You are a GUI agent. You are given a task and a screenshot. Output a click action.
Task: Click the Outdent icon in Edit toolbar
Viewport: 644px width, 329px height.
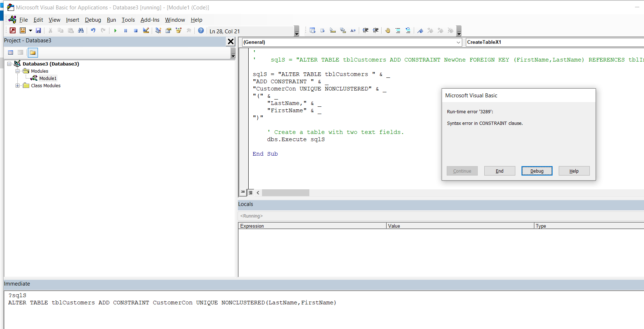click(x=375, y=31)
